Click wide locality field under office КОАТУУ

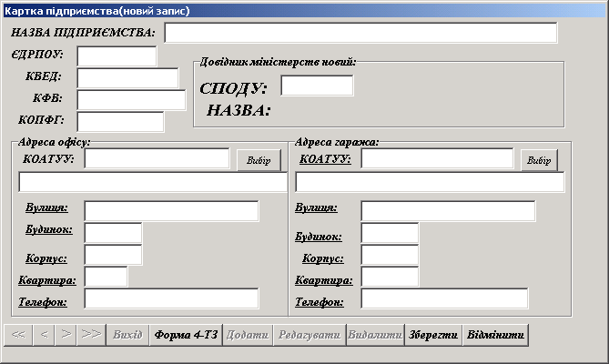(x=153, y=182)
